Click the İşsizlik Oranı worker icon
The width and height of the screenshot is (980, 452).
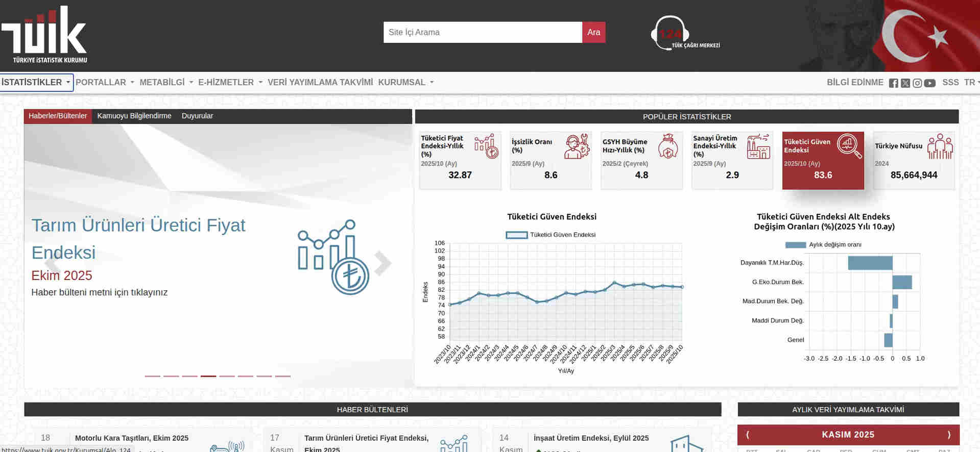click(577, 146)
